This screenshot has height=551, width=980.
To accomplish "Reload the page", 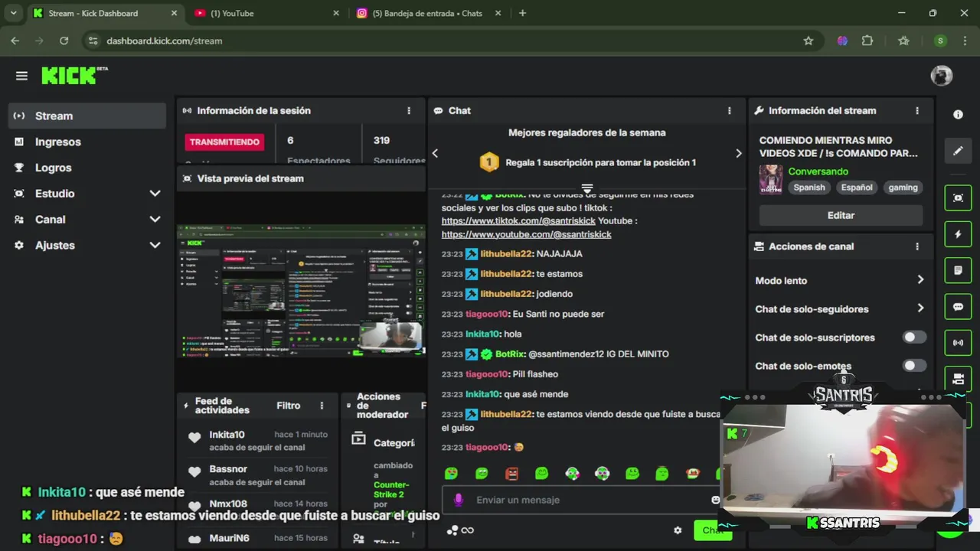I will click(x=64, y=41).
